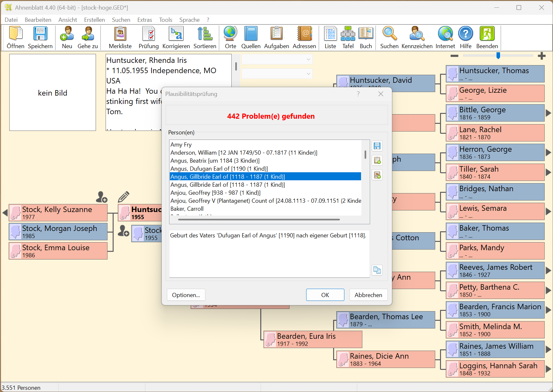Open the first empty dropdown near top
The image size is (553, 392).
click(277, 59)
